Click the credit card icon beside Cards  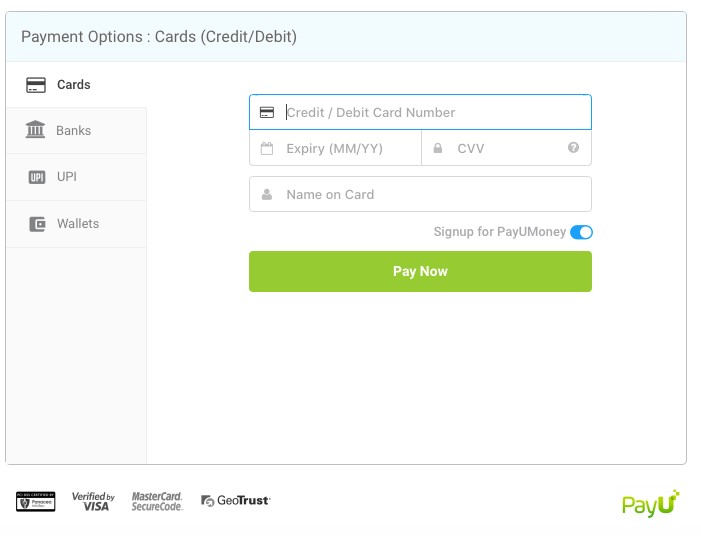pyautogui.click(x=36, y=85)
